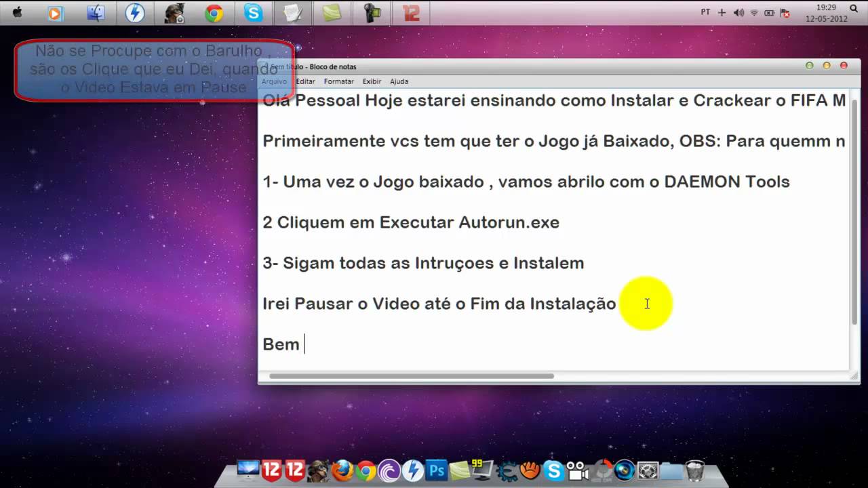Minimize Notepad with the green button

[809, 66]
